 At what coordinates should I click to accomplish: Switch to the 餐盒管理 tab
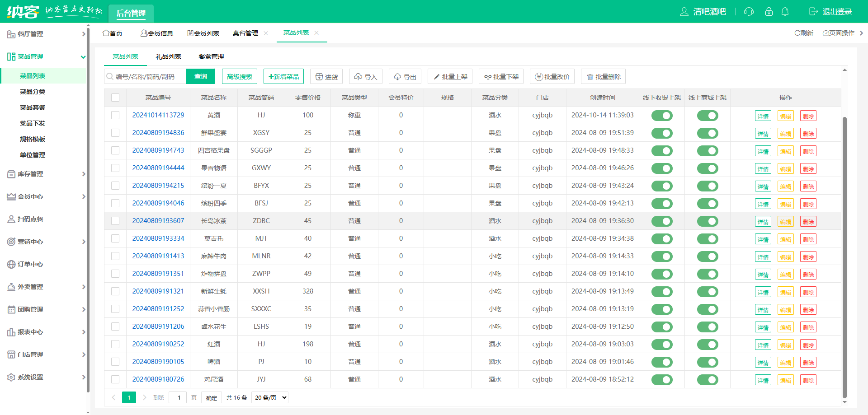point(211,56)
